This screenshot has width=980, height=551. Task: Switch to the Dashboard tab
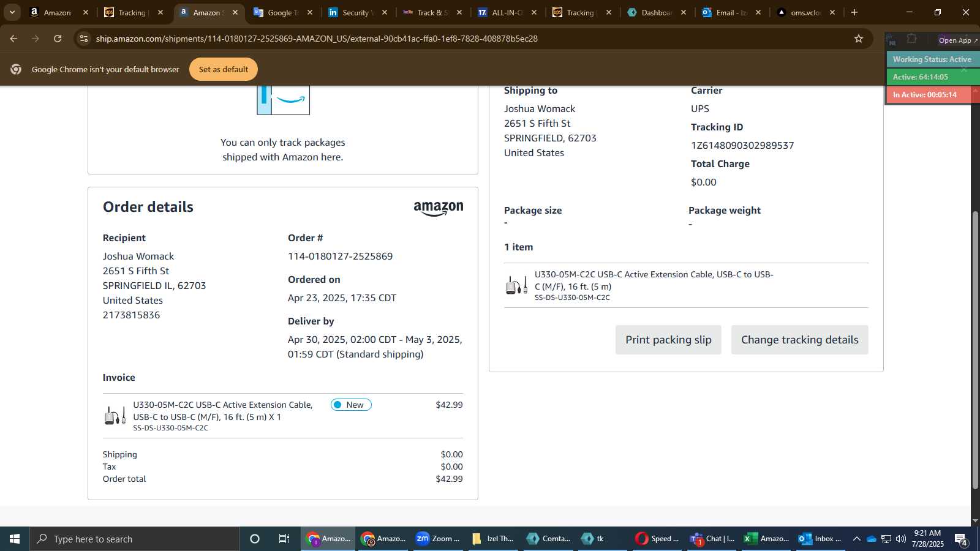pyautogui.click(x=657, y=12)
